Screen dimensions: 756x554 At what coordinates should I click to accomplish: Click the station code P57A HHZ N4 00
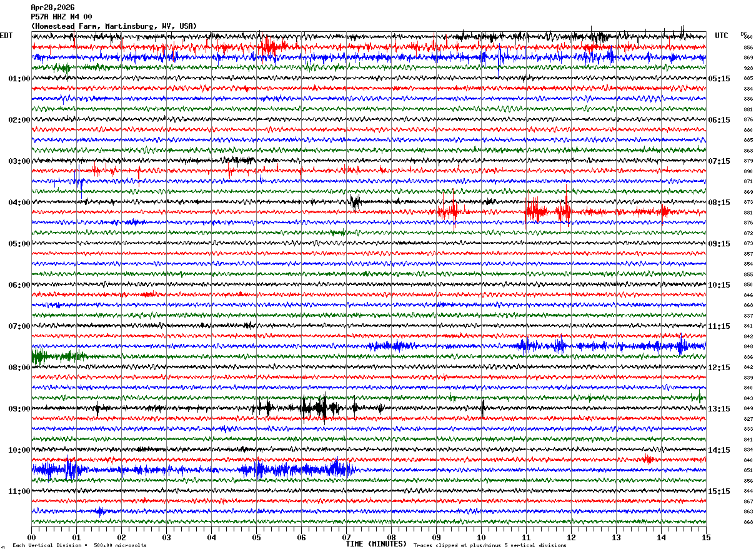coord(61,17)
